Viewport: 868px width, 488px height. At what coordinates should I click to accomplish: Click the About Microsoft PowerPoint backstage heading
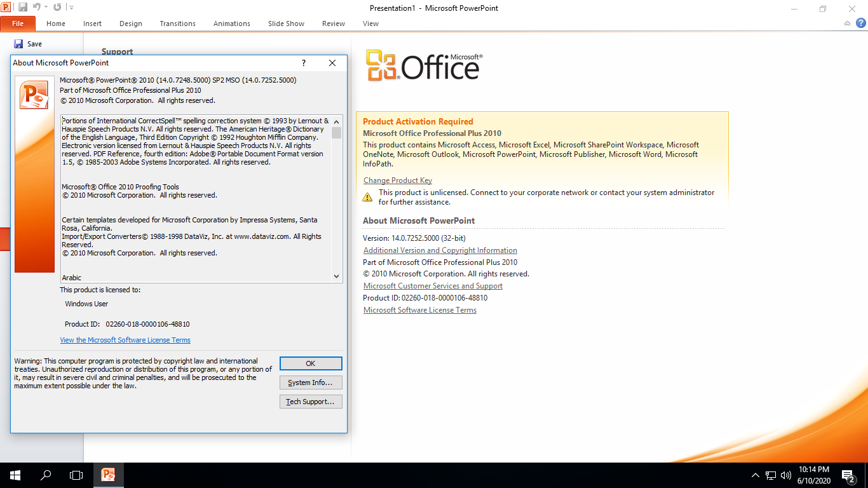tap(419, 220)
